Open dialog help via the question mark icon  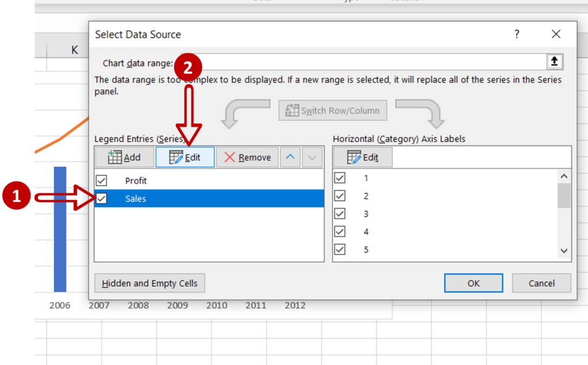[x=516, y=34]
